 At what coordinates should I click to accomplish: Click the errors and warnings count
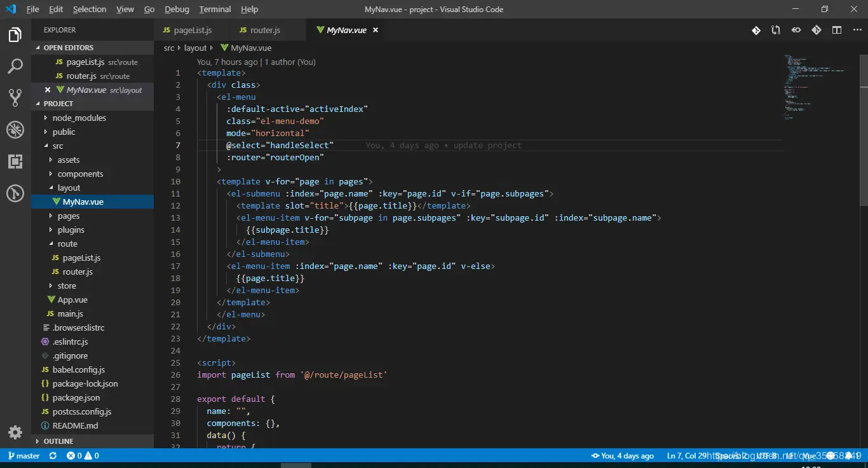(83, 456)
